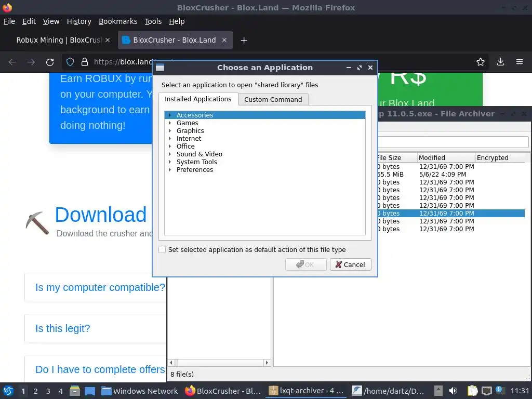This screenshot has height=399, width=532.
Task: Open the View menu
Action: coord(51,21)
